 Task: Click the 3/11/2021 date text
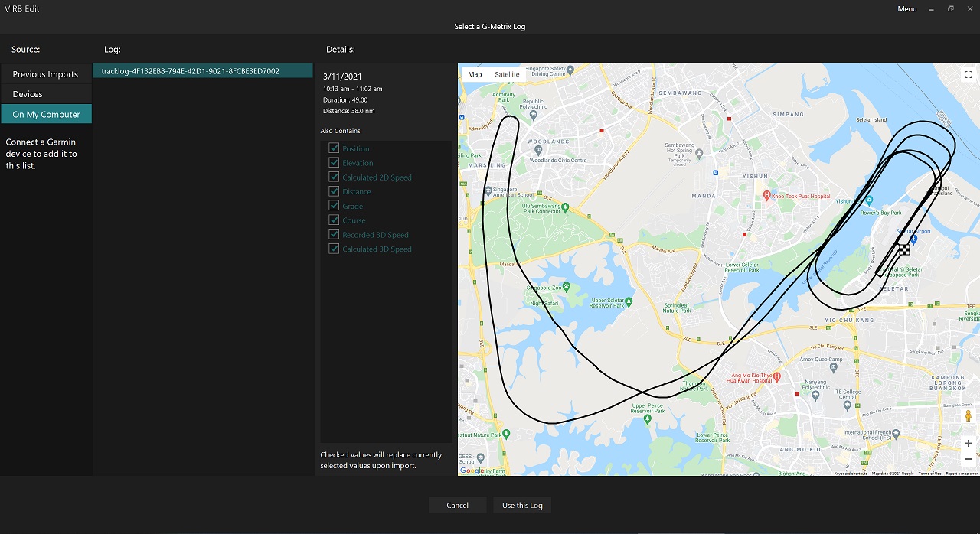342,77
